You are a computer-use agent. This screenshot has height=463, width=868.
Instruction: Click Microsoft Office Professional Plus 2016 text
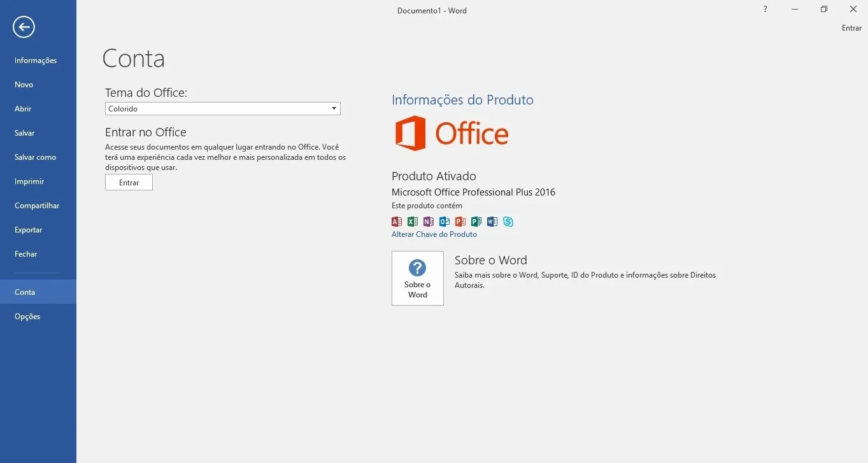point(473,192)
